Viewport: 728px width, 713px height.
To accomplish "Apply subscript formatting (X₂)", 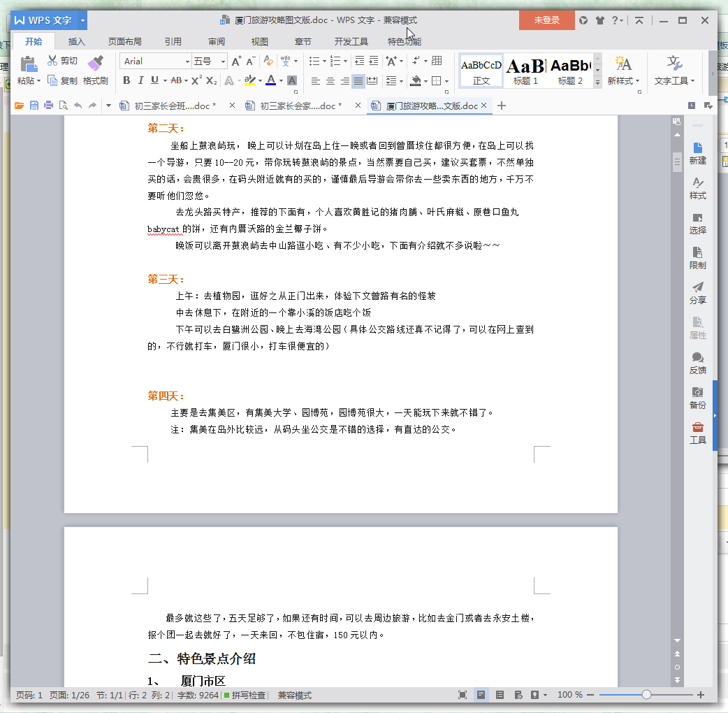I will pyautogui.click(x=211, y=80).
